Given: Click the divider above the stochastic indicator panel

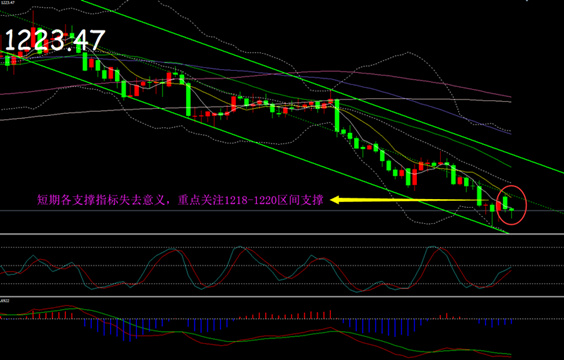Looking at the screenshot, I should tap(282, 234).
